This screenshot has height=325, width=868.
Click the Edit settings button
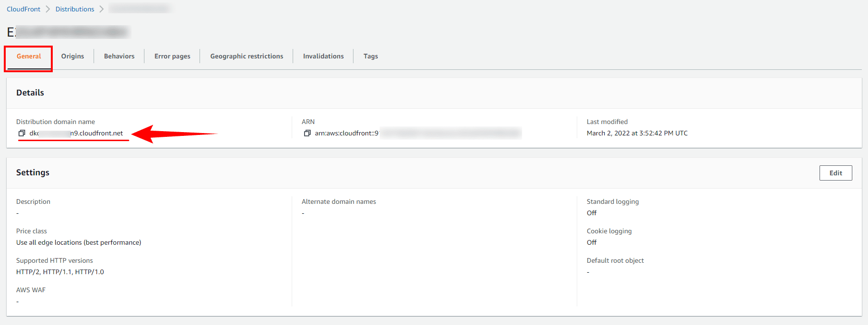pyautogui.click(x=836, y=173)
